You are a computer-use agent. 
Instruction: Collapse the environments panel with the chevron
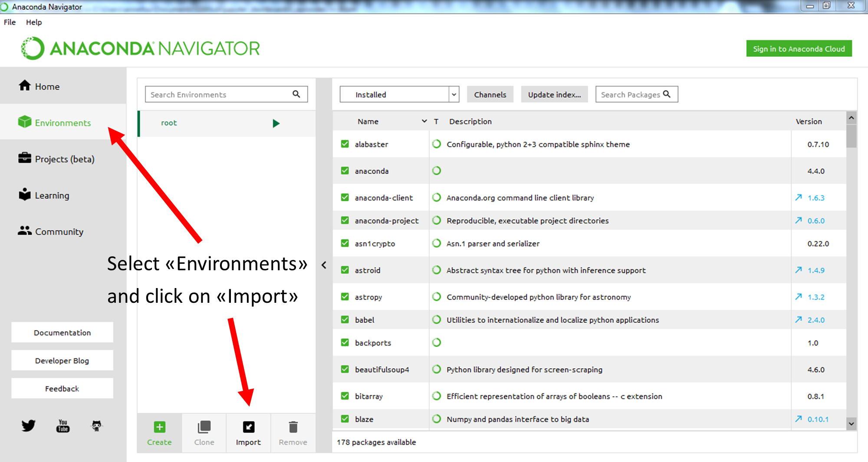click(324, 265)
